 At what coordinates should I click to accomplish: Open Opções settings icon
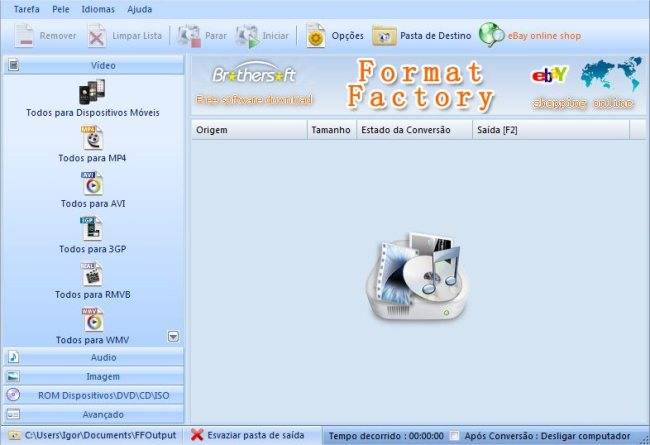point(316,36)
